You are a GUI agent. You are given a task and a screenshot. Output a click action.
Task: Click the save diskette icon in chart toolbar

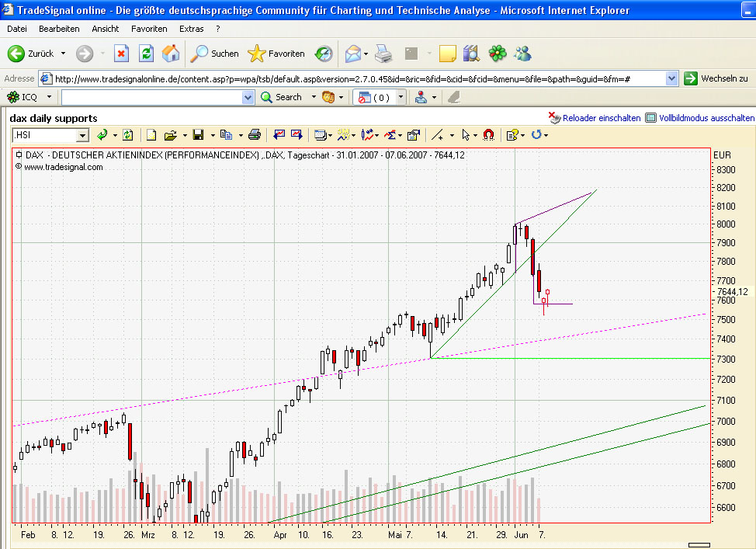click(198, 135)
